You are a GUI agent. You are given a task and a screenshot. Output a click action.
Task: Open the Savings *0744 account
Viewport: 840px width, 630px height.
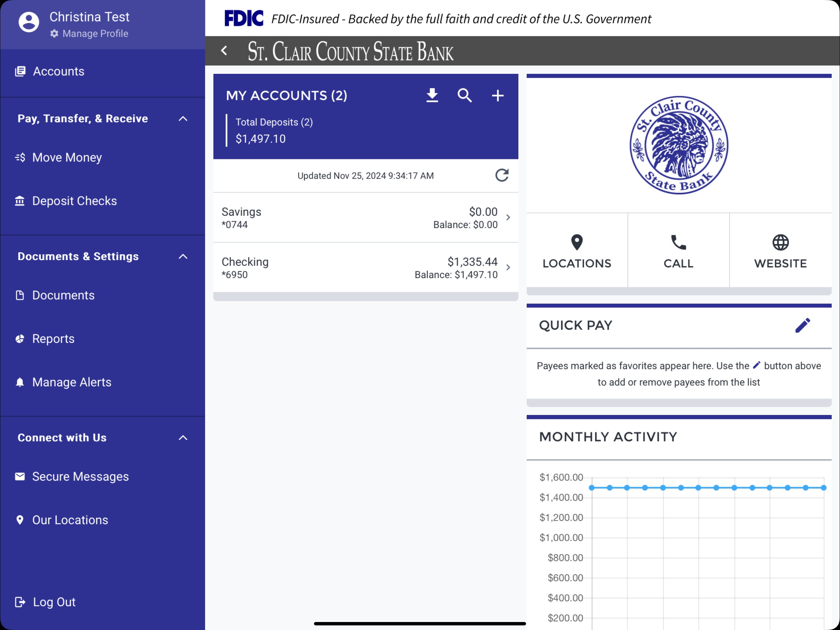pos(366,218)
